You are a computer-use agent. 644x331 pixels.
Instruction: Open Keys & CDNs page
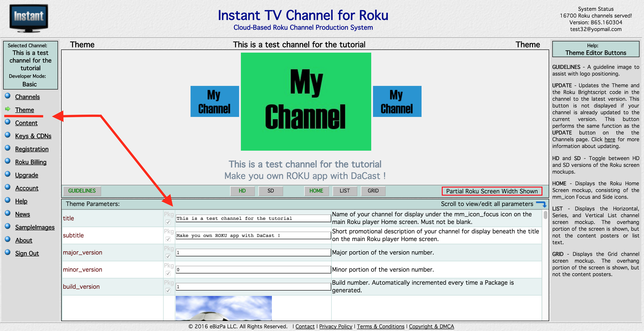[x=33, y=136]
